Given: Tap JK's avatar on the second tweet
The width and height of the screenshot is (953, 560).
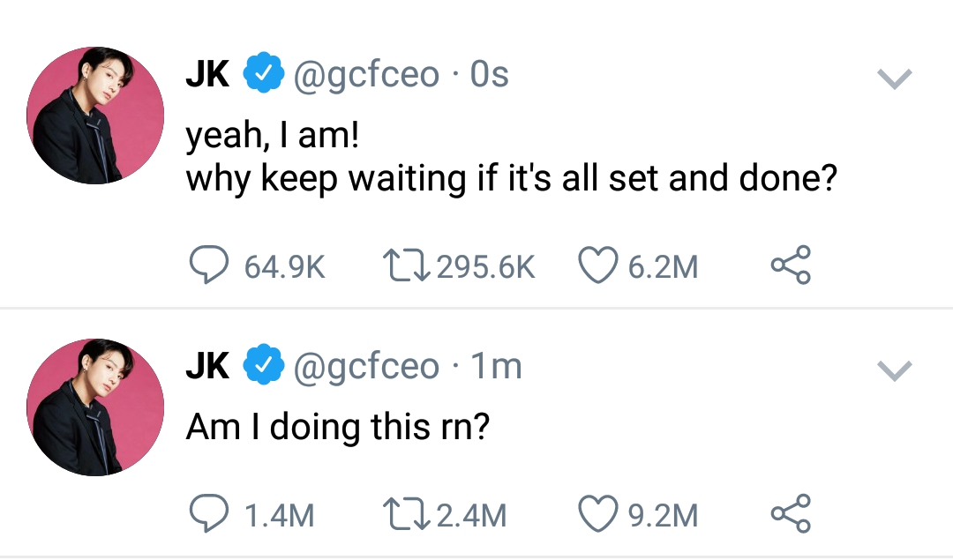Looking at the screenshot, I should pos(95,407).
